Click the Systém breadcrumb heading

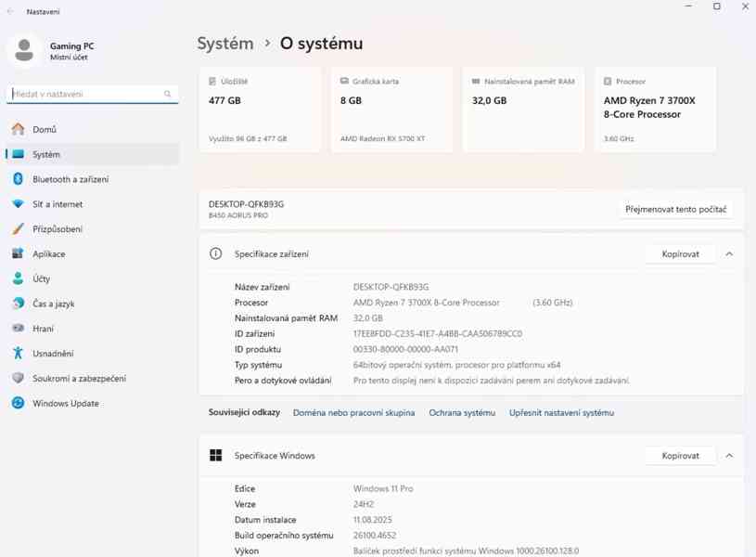pos(225,44)
